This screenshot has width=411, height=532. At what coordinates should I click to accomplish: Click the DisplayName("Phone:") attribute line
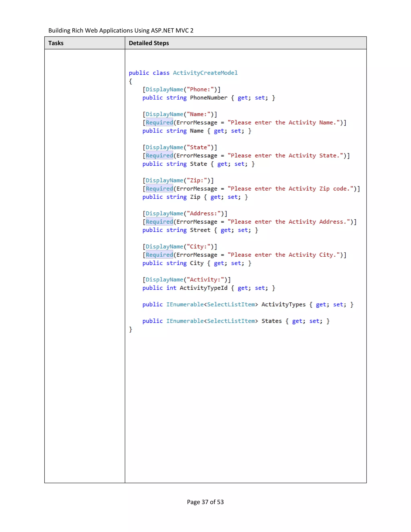click(181, 89)
